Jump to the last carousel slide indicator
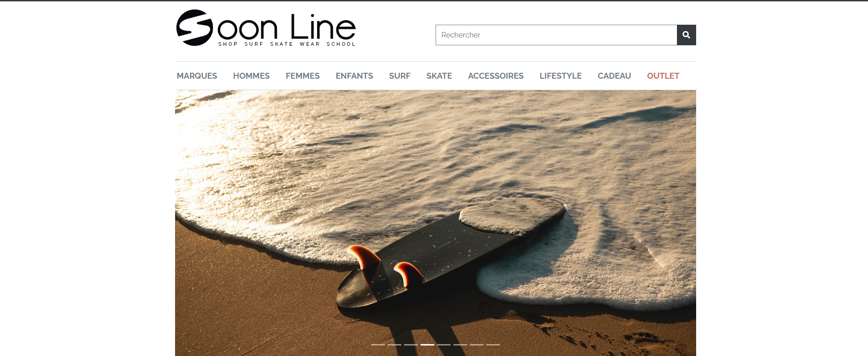The height and width of the screenshot is (356, 868). (x=493, y=345)
